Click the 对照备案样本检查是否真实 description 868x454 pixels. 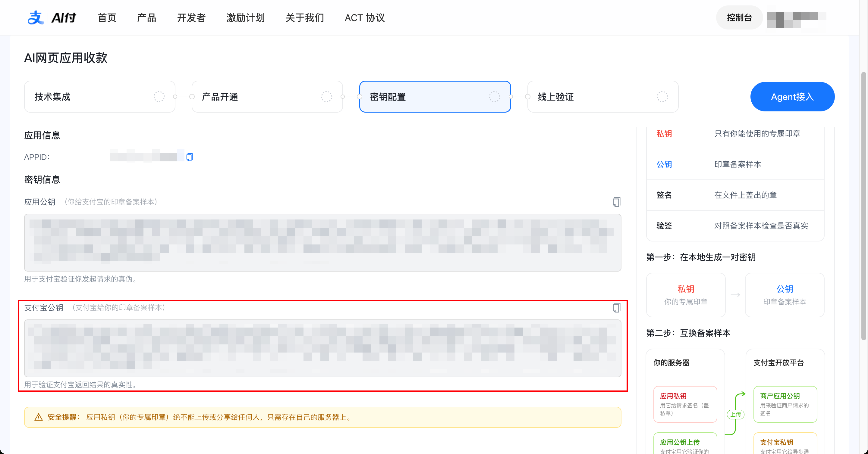click(761, 225)
